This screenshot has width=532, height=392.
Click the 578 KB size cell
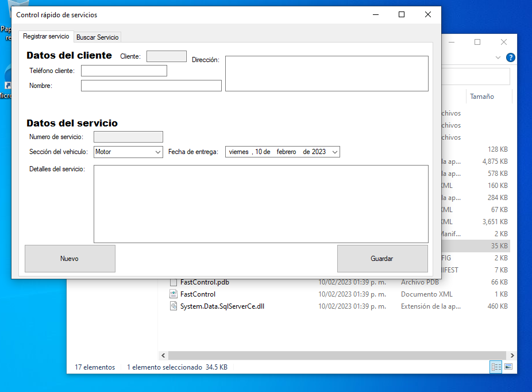(498, 174)
